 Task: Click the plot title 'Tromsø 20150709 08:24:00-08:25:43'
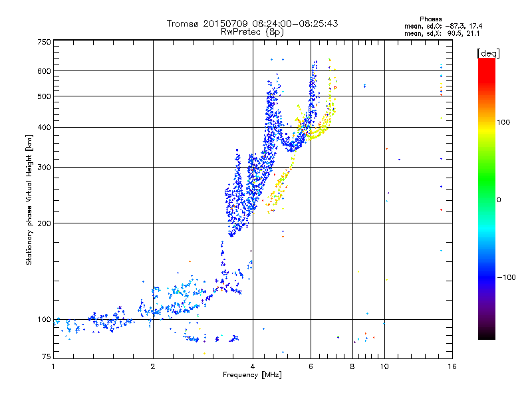(x=252, y=23)
